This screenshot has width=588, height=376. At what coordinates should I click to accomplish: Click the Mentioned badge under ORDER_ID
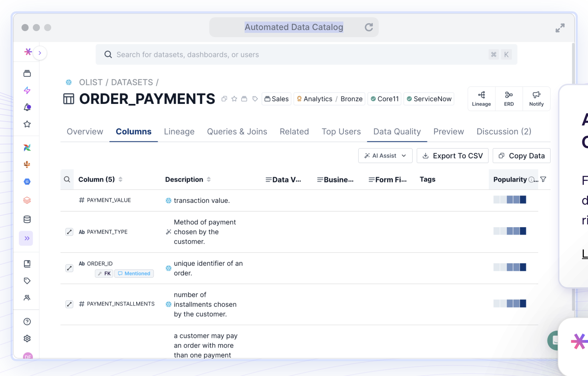[x=134, y=274]
